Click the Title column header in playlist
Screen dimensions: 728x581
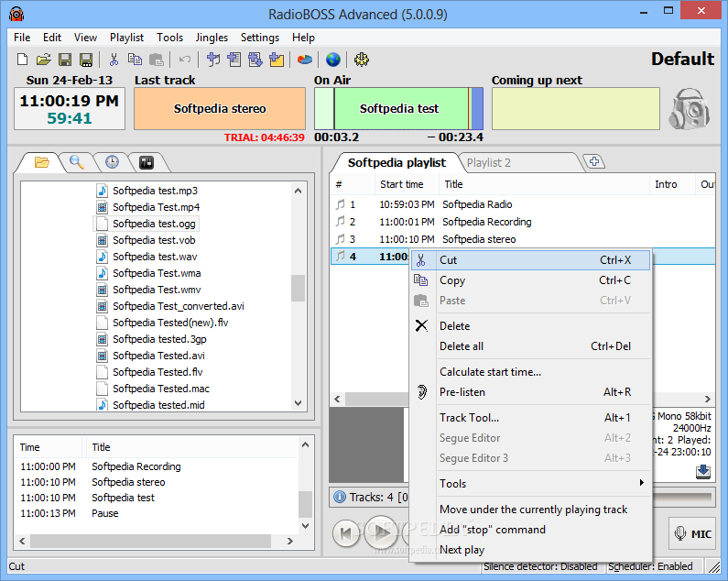[544, 184]
